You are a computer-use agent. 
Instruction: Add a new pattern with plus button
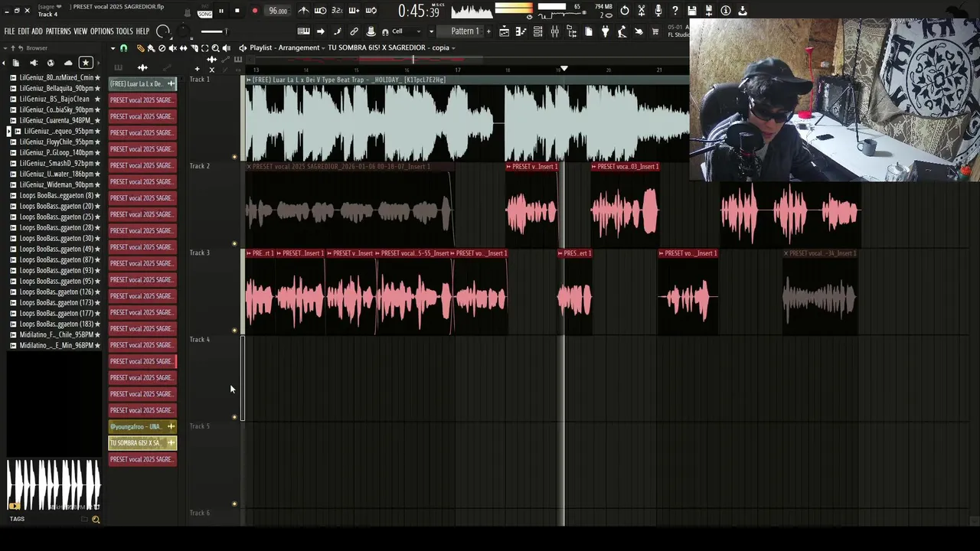click(x=488, y=31)
